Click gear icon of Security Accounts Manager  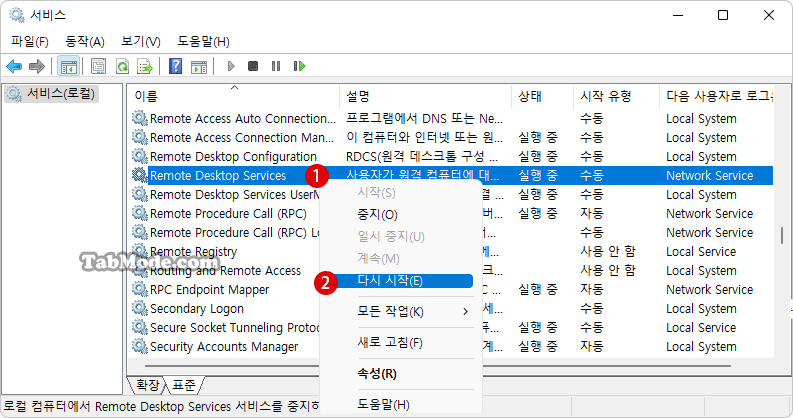[x=140, y=346]
